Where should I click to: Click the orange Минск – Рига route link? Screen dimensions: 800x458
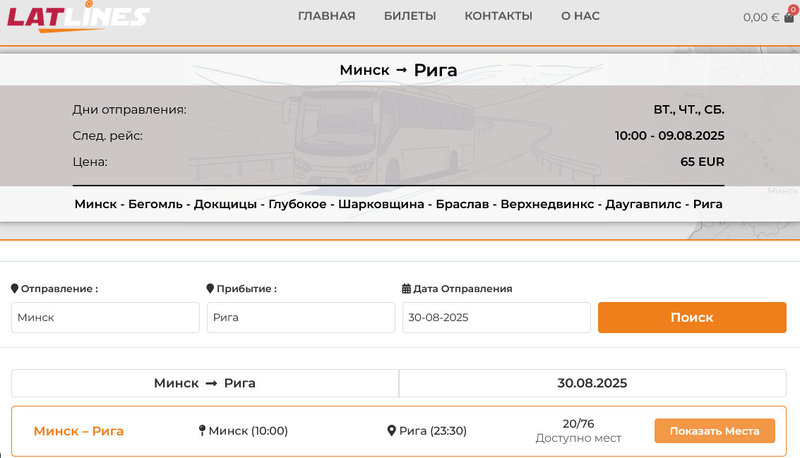(x=79, y=431)
